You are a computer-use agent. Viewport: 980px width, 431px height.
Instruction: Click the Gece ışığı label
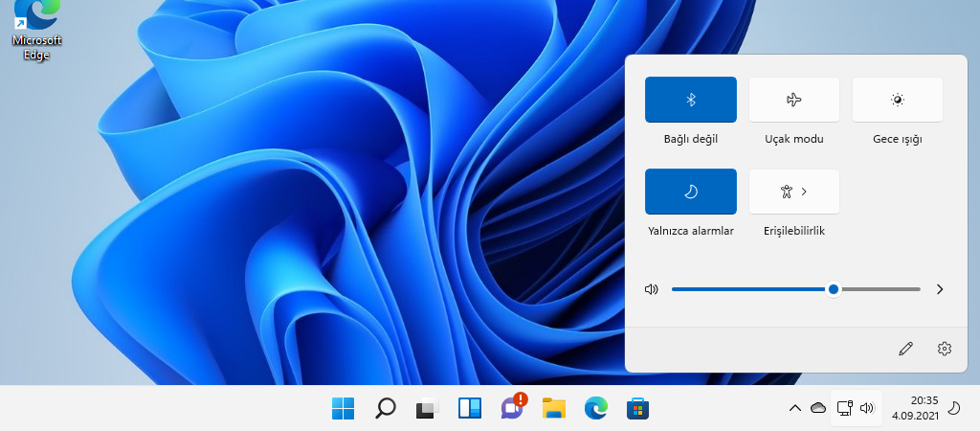[898, 140]
